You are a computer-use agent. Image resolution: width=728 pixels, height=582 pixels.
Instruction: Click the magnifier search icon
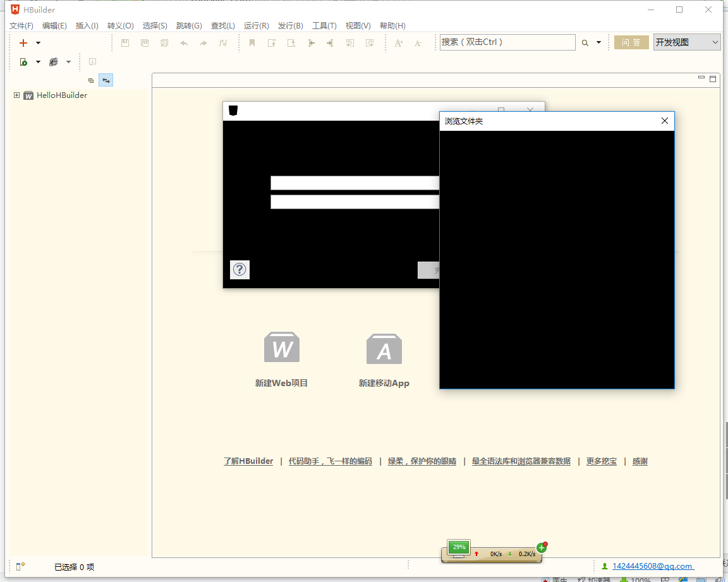585,43
